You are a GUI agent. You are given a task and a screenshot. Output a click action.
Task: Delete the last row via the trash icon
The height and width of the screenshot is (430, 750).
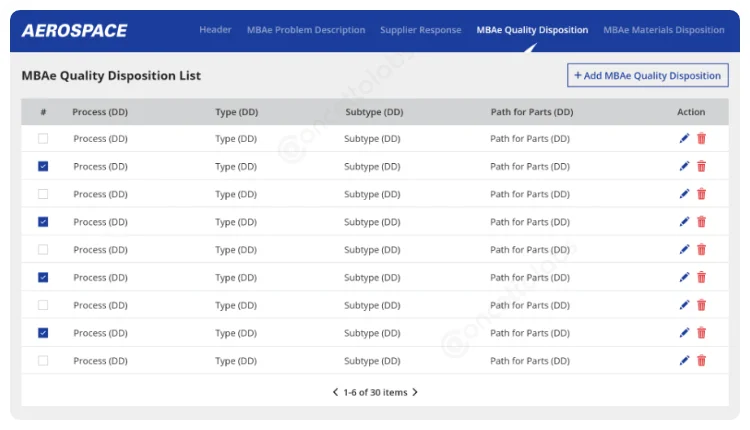pos(701,361)
